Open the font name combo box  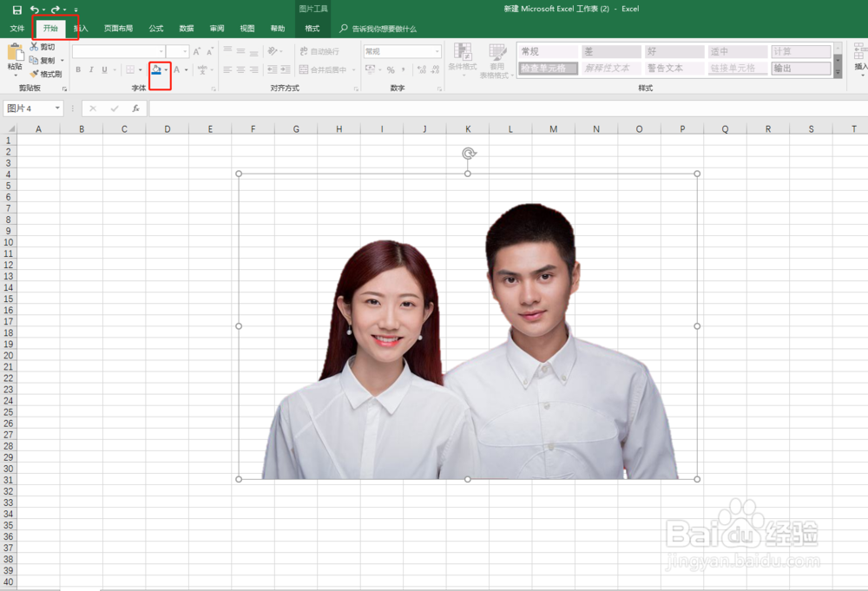coord(118,51)
